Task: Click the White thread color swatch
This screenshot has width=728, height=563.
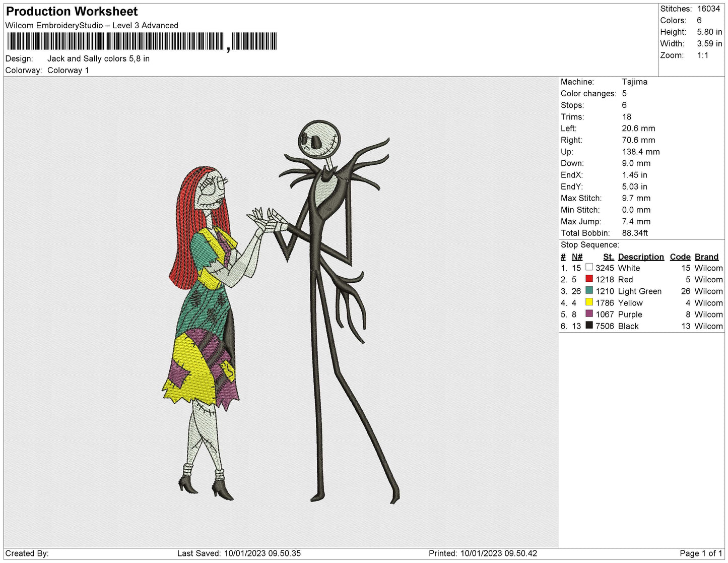Action: point(589,267)
